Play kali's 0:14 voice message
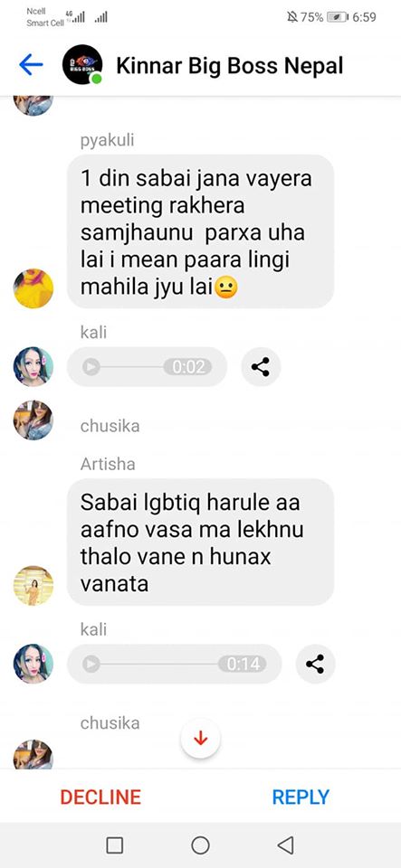This screenshot has height=868, width=401. point(91,664)
